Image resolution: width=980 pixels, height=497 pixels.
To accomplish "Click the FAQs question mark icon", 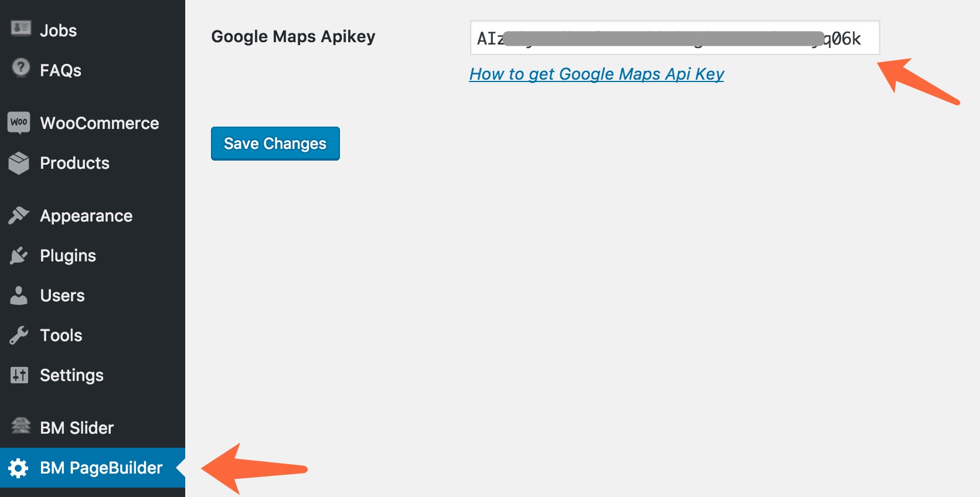I will (21, 68).
